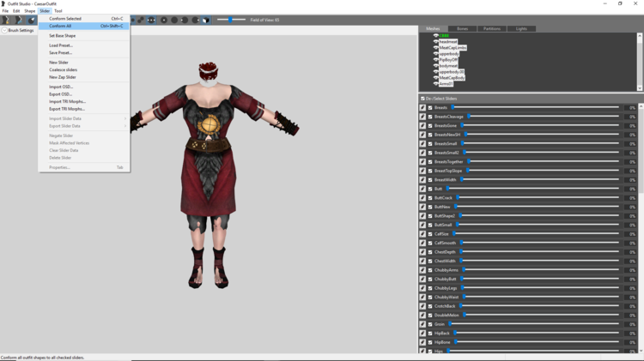This screenshot has width=644, height=361.
Task: Select the MeatCapLimbs mesh in the list
Action: pyautogui.click(x=453, y=47)
